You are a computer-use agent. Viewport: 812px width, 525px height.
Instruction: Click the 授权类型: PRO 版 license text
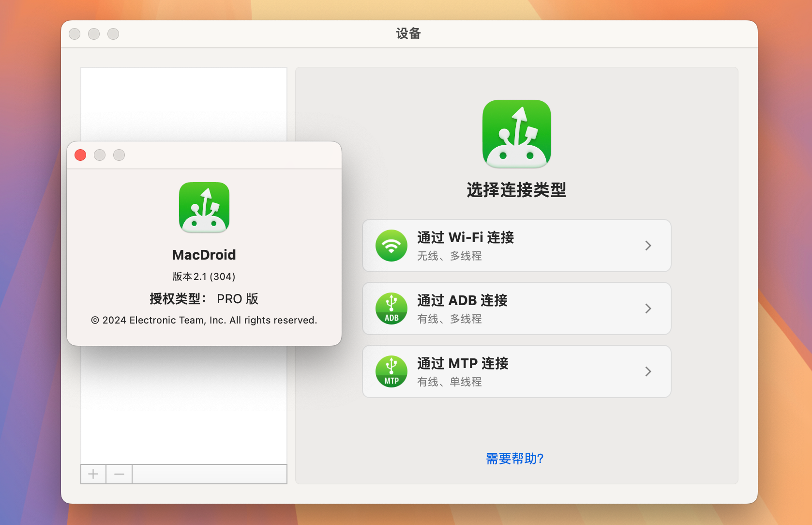coord(204,299)
